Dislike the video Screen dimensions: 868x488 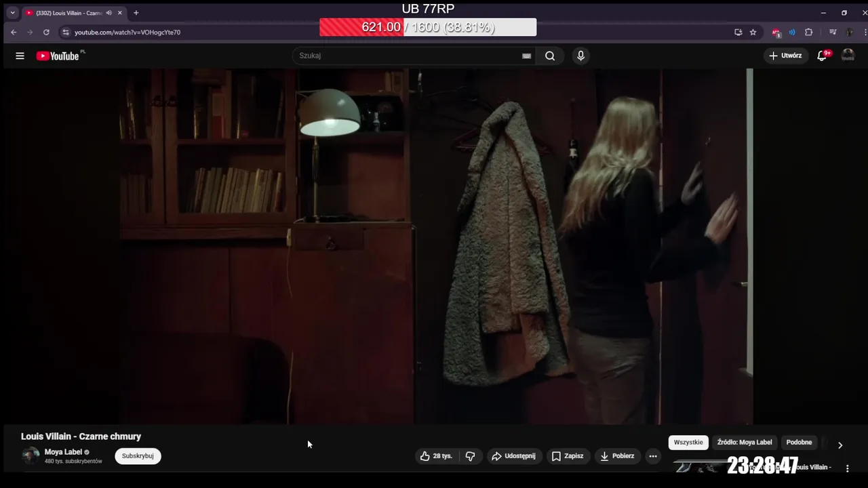(470, 456)
